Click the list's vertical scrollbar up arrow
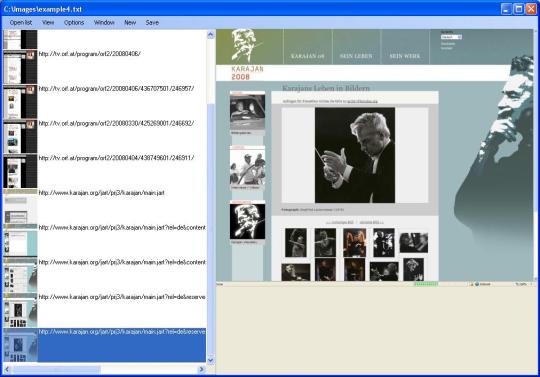540x377 pixels. 210,34
